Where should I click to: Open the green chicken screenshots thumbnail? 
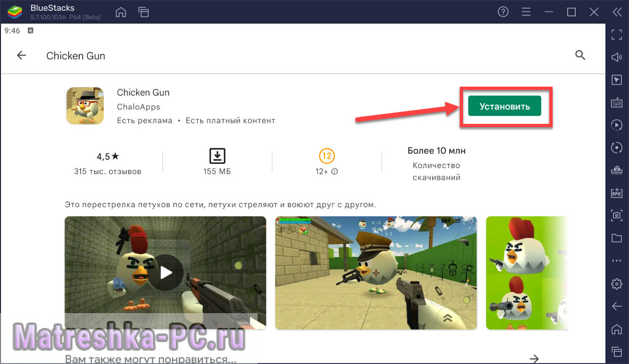pos(527,272)
